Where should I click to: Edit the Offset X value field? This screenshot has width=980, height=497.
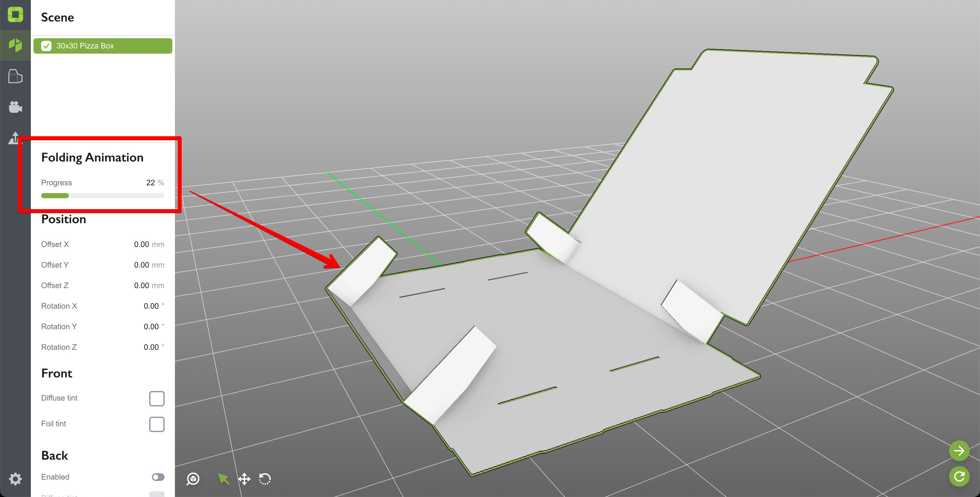(x=144, y=244)
